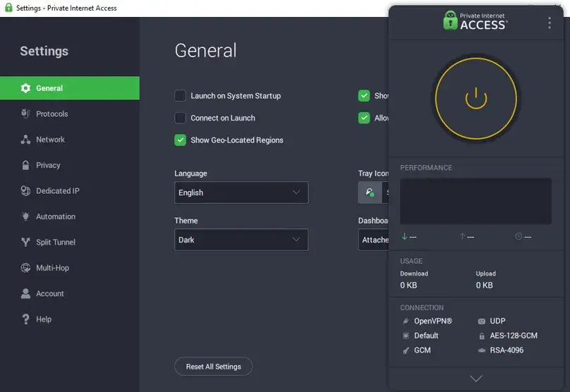Click Reset All Settings button
The height and width of the screenshot is (392, 570).
pyautogui.click(x=213, y=367)
